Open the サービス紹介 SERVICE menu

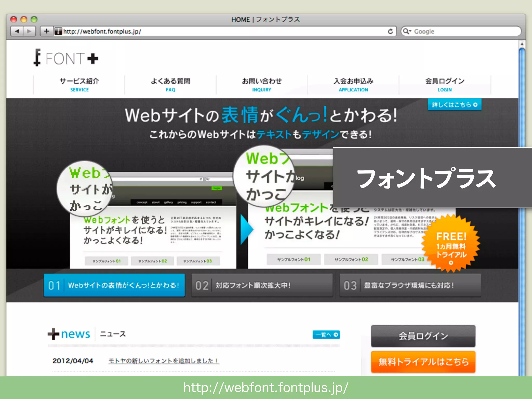pos(79,85)
